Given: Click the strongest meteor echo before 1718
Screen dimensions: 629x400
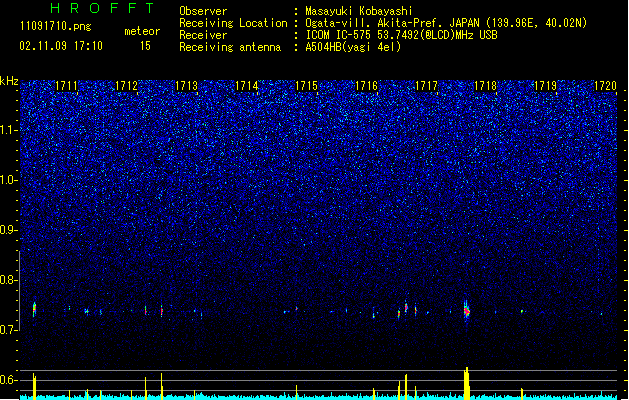Looking at the screenshot, I should 466,310.
